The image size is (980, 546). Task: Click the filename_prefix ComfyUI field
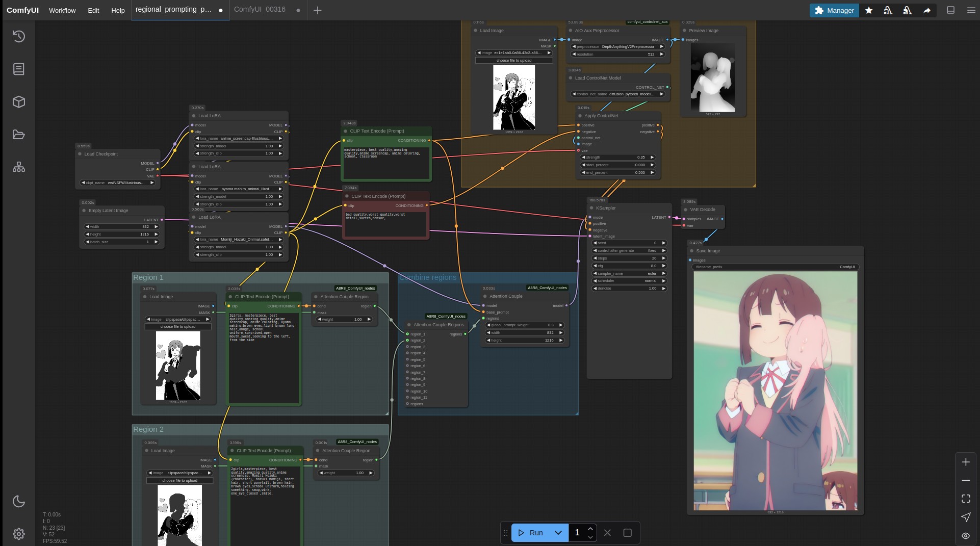[x=776, y=267]
